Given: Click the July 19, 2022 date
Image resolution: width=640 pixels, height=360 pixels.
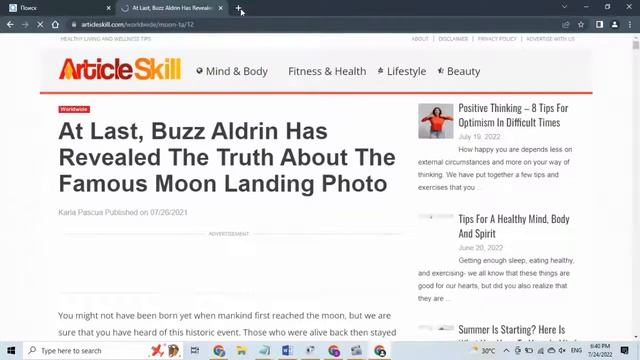Looking at the screenshot, I should pyautogui.click(x=479, y=137).
